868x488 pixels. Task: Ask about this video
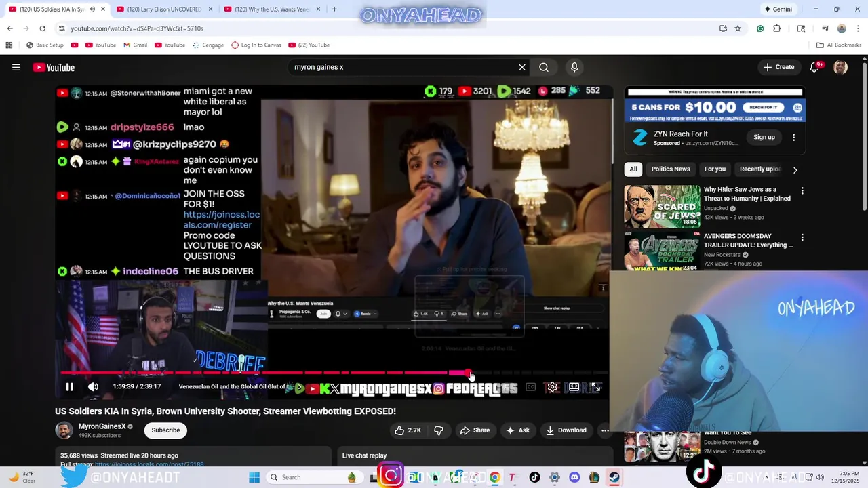tap(517, 430)
